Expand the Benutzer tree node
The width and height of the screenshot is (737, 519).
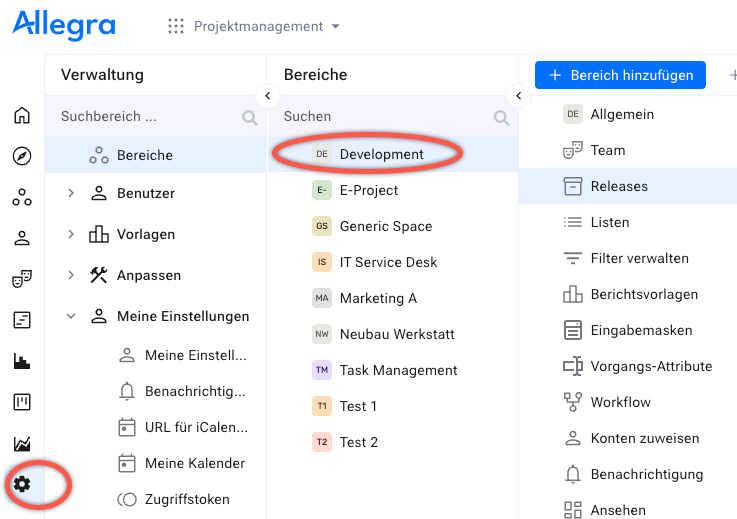(71, 193)
